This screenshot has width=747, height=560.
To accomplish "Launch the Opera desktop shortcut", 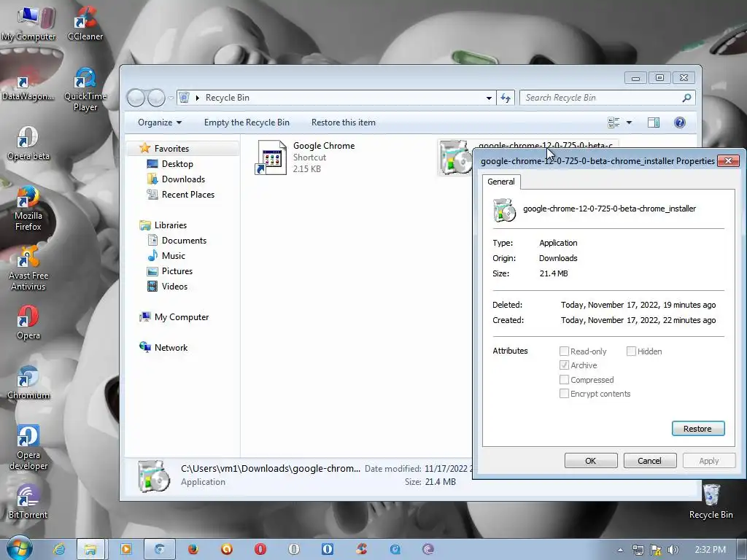I will click(x=28, y=323).
